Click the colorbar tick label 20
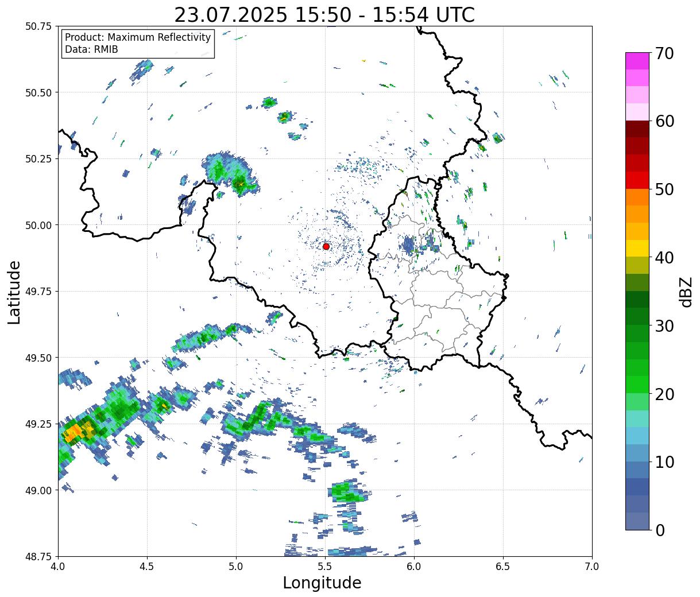700x597 pixels. (665, 394)
